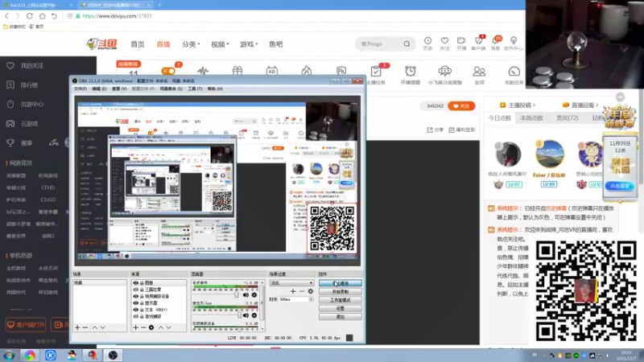Viewport: 644px width, 362px height.
Task: Click the 开始录制 button in OBS
Action: pyautogui.click(x=340, y=291)
